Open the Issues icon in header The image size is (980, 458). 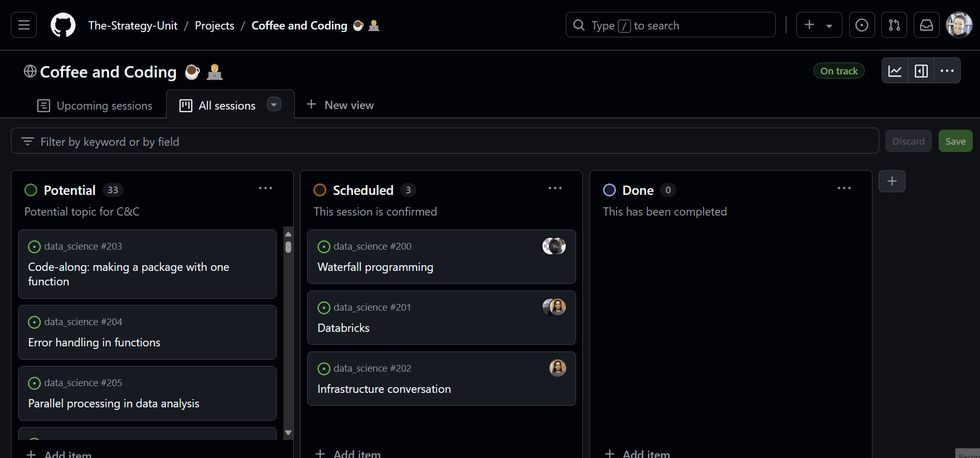pyautogui.click(x=862, y=25)
